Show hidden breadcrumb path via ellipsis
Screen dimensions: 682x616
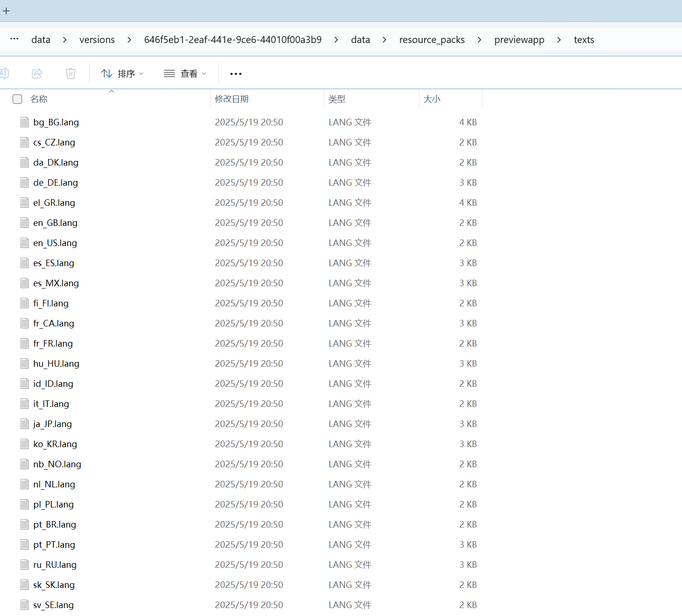coord(15,39)
